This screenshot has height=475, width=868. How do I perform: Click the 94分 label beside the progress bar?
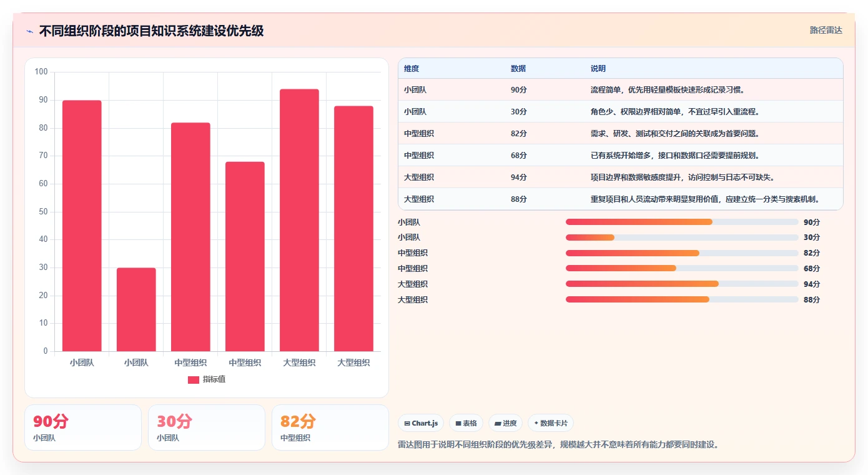click(812, 284)
